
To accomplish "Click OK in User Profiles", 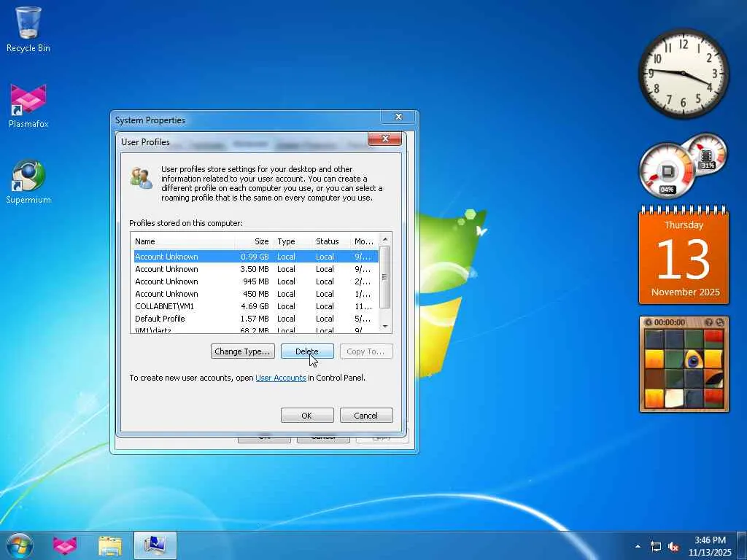I will coord(307,415).
